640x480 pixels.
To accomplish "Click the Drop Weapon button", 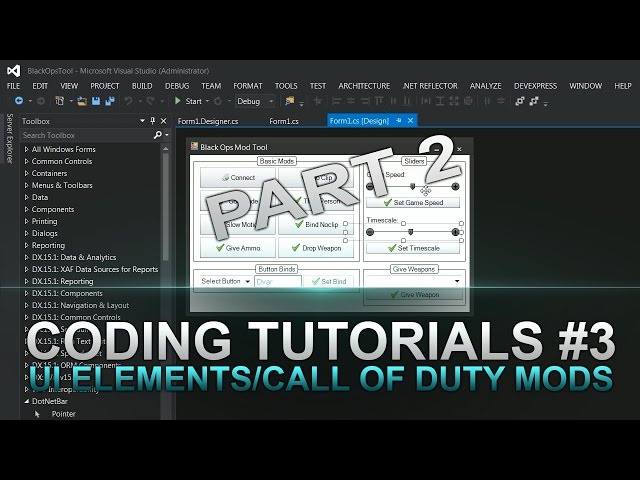I will pos(316,248).
